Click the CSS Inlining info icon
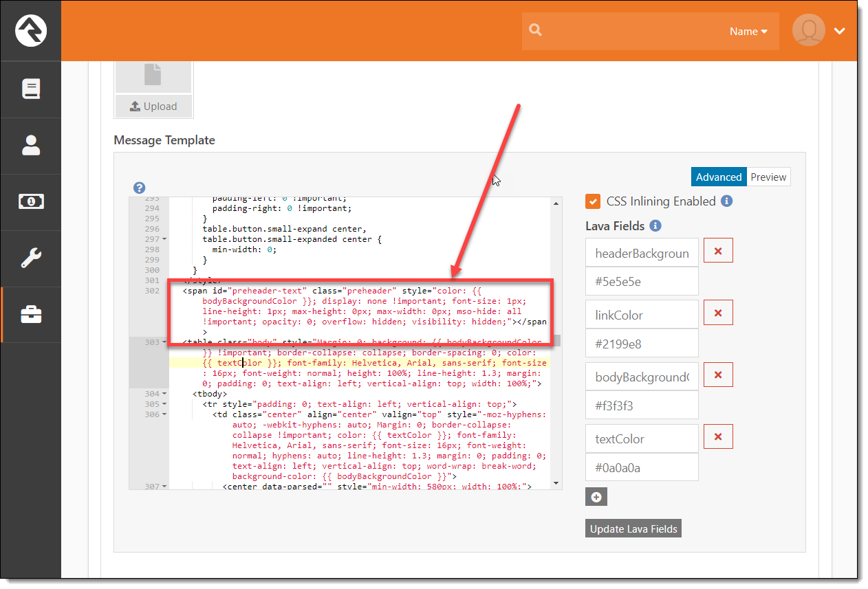The height and width of the screenshot is (589, 868). coord(727,201)
